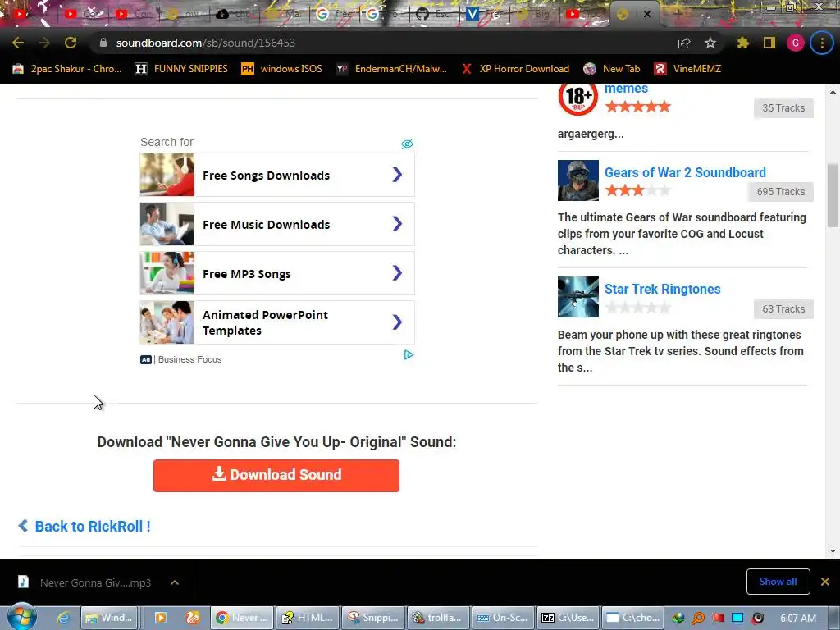Rate Star Trek Ringtones with the stars
This screenshot has height=630, width=840.
coord(638,308)
